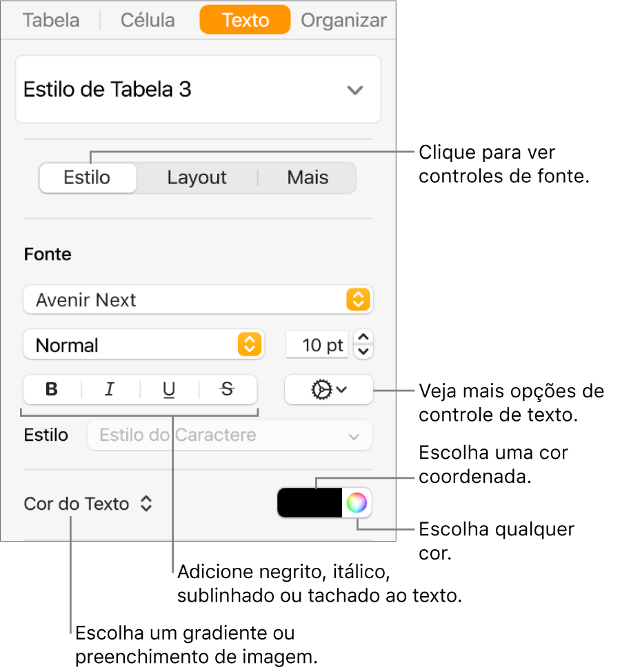Open the Normal typeface dropdown
Viewport: 620px width, 672px height.
[143, 344]
